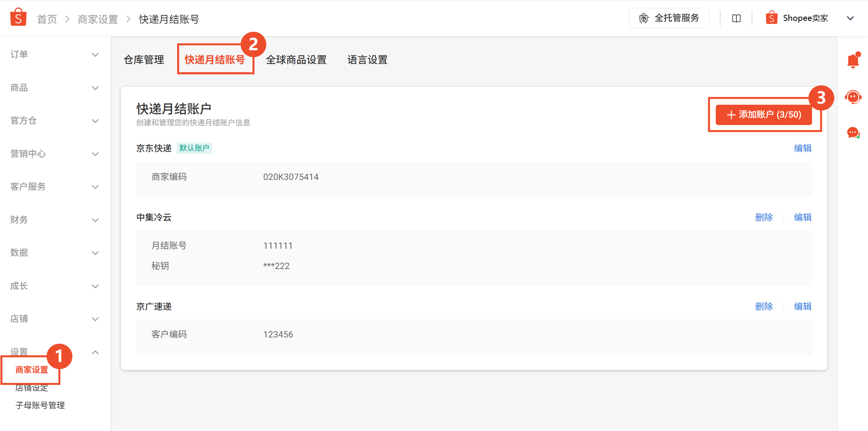
Task: Open the customer support headset icon
Action: [x=853, y=97]
